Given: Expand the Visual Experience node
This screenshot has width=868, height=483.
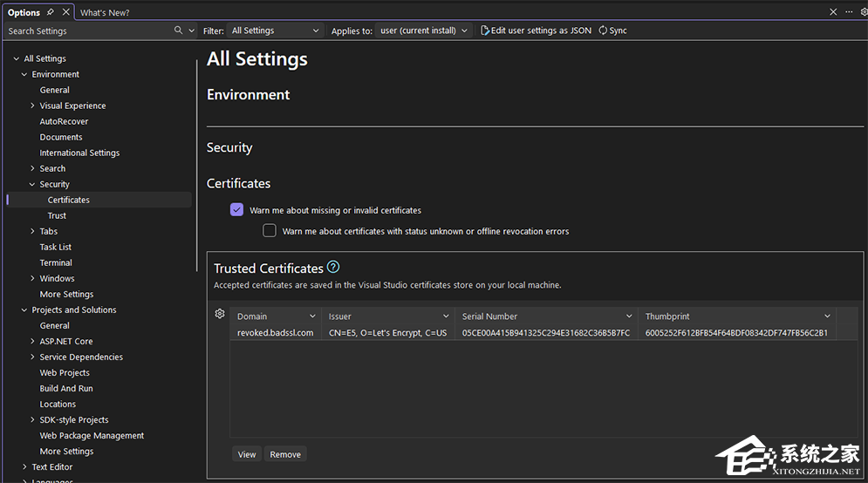Looking at the screenshot, I should click(x=32, y=105).
